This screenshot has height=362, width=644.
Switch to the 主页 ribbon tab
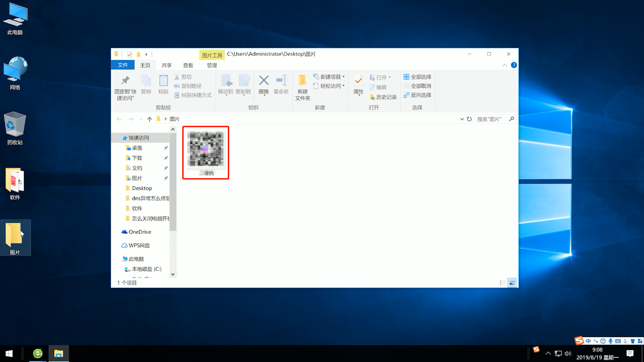(145, 65)
